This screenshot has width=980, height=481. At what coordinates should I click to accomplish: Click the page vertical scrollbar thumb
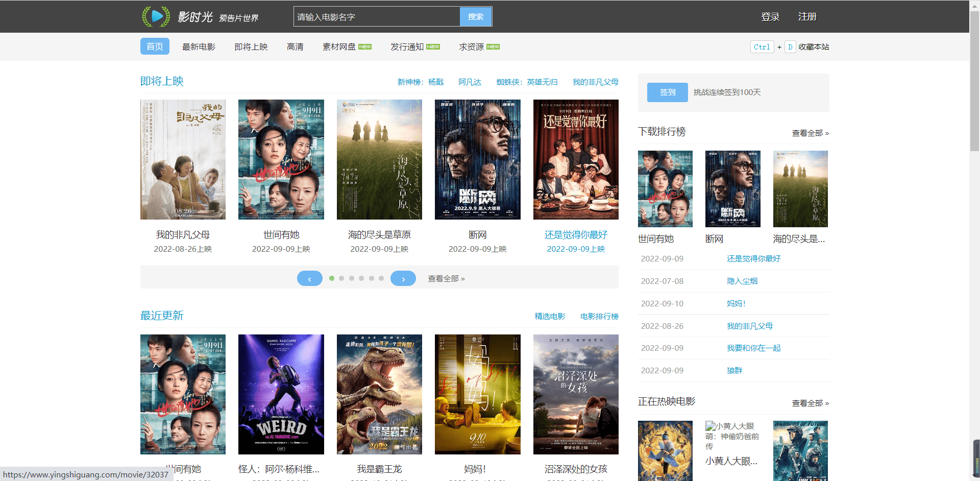(x=974, y=82)
